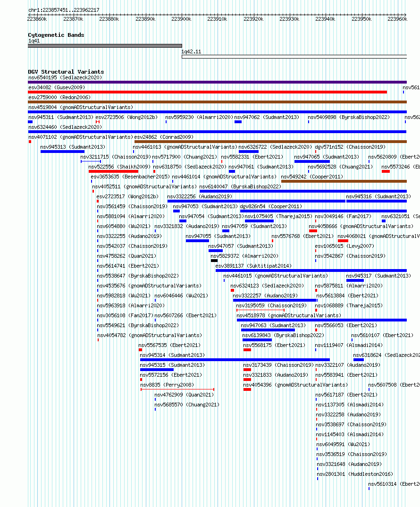
Task: Click nsv947061 (Sudmant2013) label
Action: pos(261,167)
